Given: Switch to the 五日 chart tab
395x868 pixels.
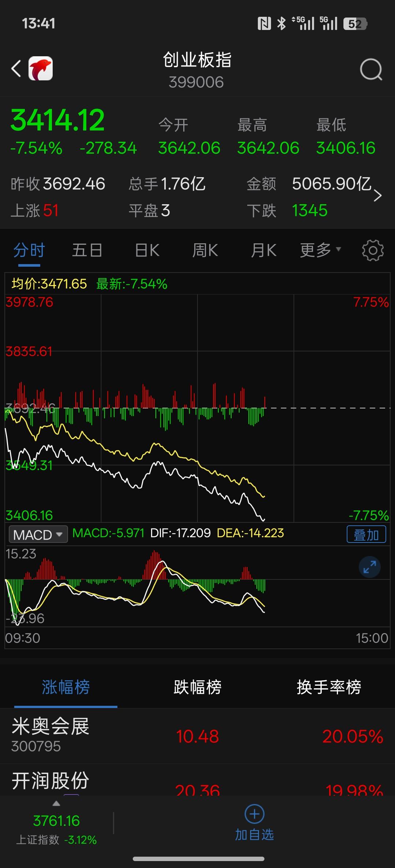Looking at the screenshot, I should 87,251.
